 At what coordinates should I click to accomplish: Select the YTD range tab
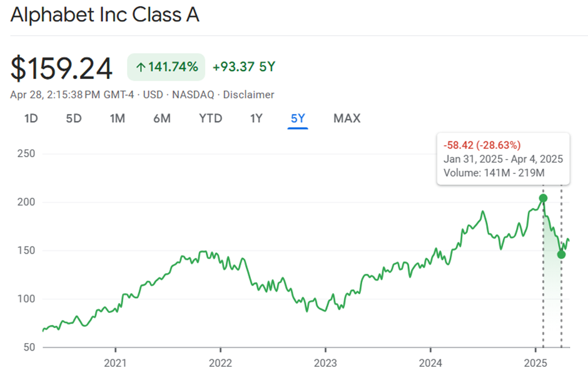[x=210, y=118]
